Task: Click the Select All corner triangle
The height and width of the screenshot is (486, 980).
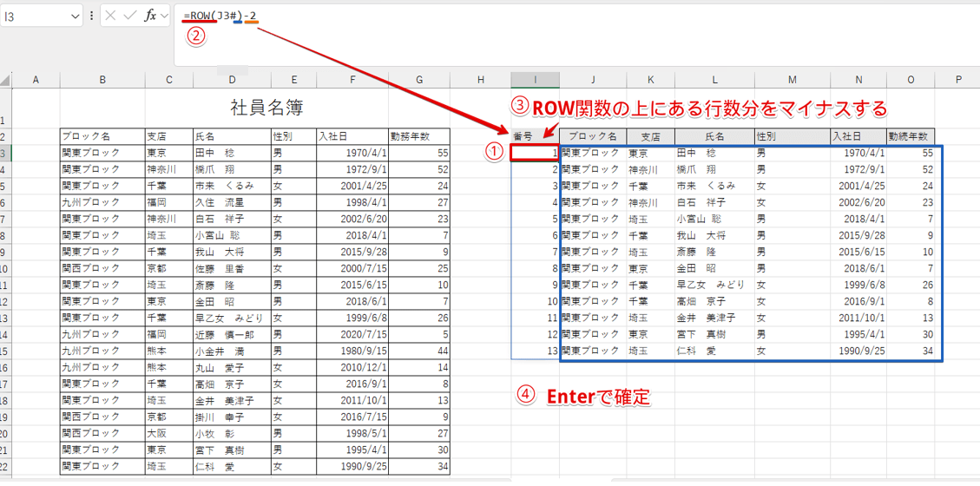Action: tap(6, 80)
